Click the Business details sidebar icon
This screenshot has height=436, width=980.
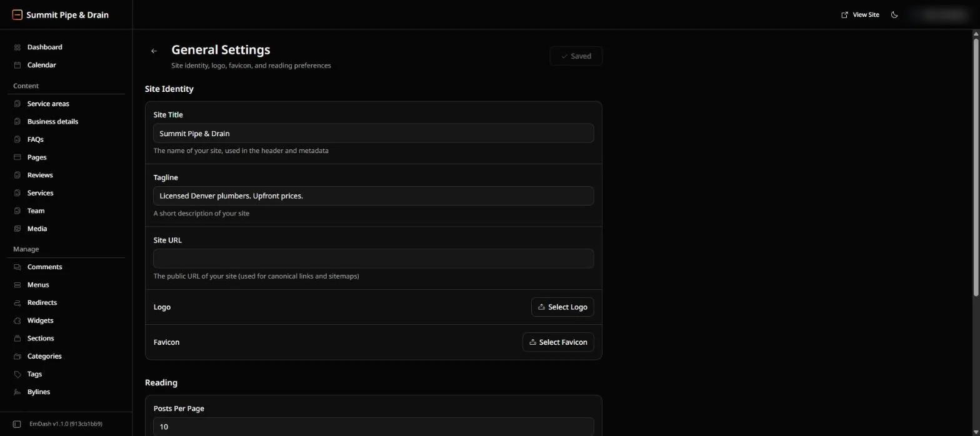click(17, 122)
